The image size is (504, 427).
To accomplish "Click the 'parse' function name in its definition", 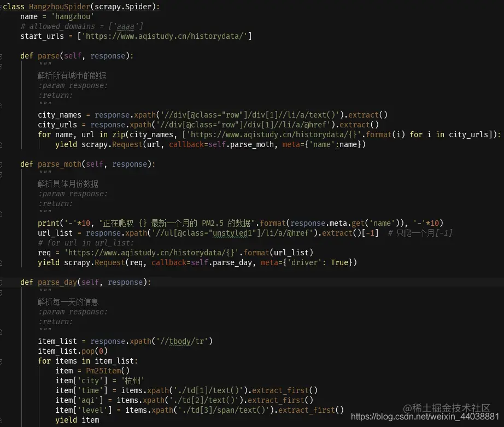I will pos(49,56).
